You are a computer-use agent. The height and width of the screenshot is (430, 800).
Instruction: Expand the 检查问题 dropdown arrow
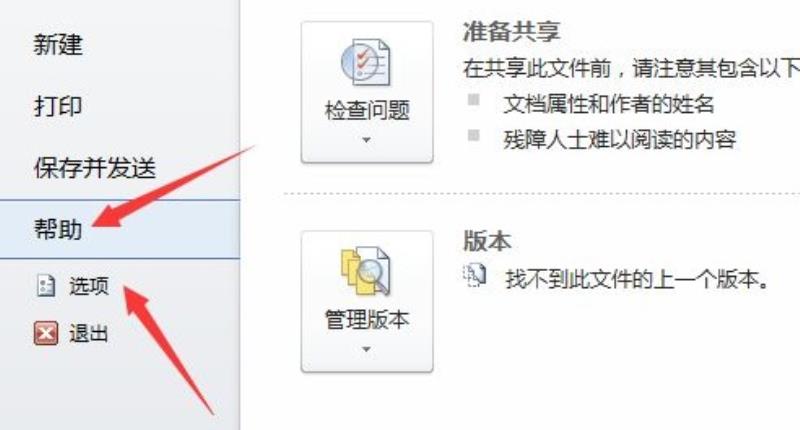tap(366, 140)
